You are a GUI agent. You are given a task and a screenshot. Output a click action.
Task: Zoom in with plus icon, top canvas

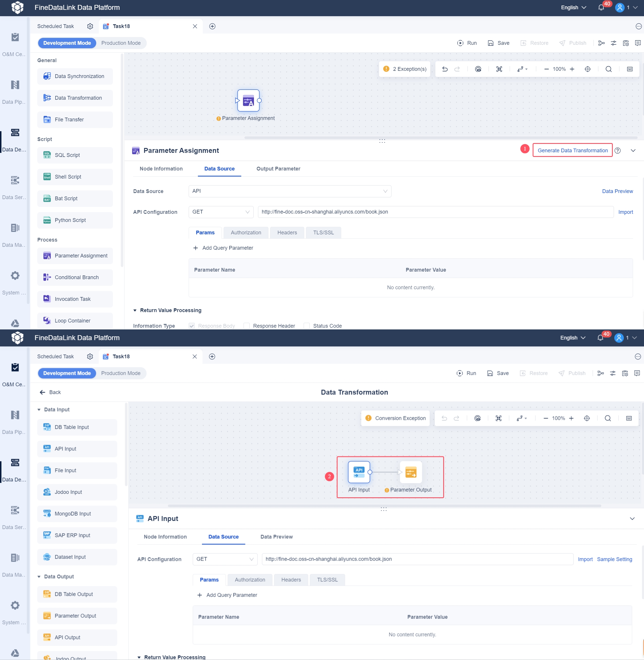(572, 69)
